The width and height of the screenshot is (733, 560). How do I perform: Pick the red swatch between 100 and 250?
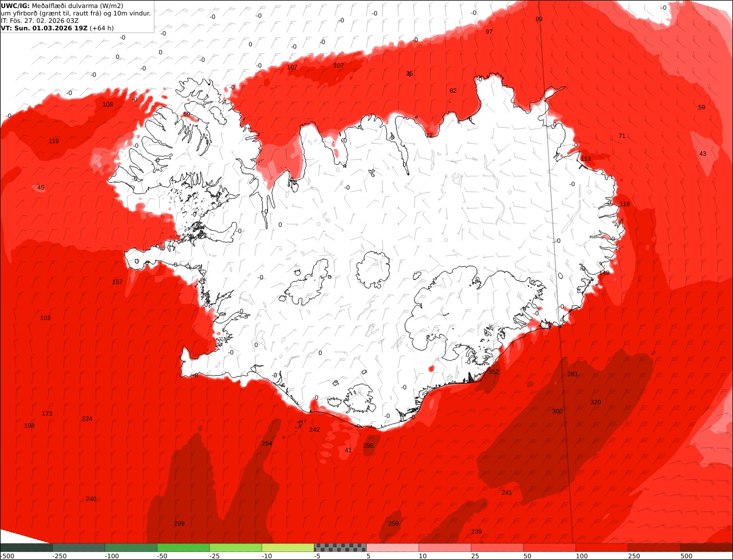(602, 547)
